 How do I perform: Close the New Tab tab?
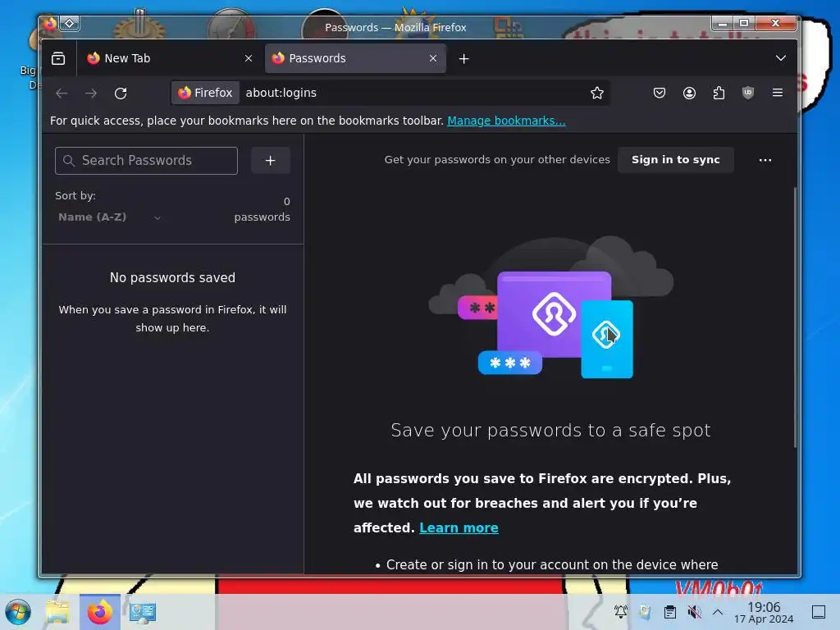pos(248,58)
